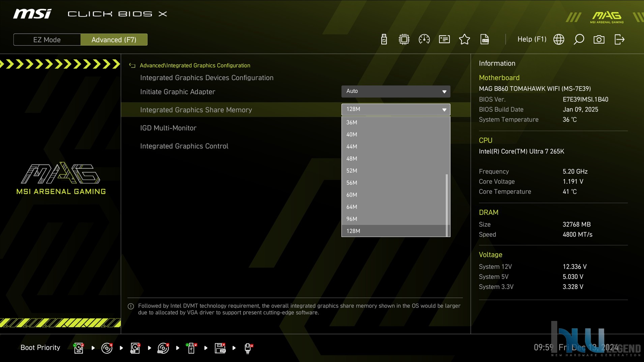The height and width of the screenshot is (362, 644).
Task: Select the Advanced (F7) tab
Action: 114,39
